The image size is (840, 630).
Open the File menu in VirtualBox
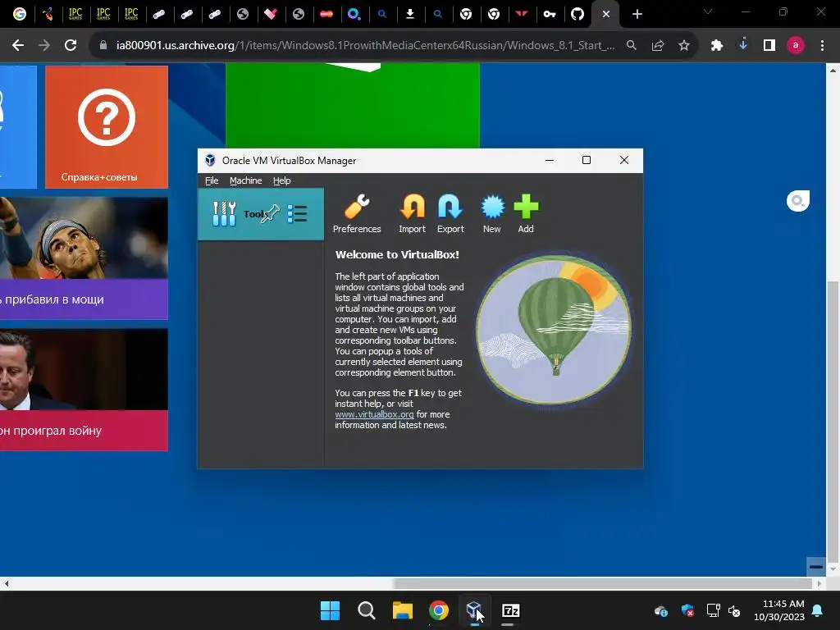(x=212, y=180)
